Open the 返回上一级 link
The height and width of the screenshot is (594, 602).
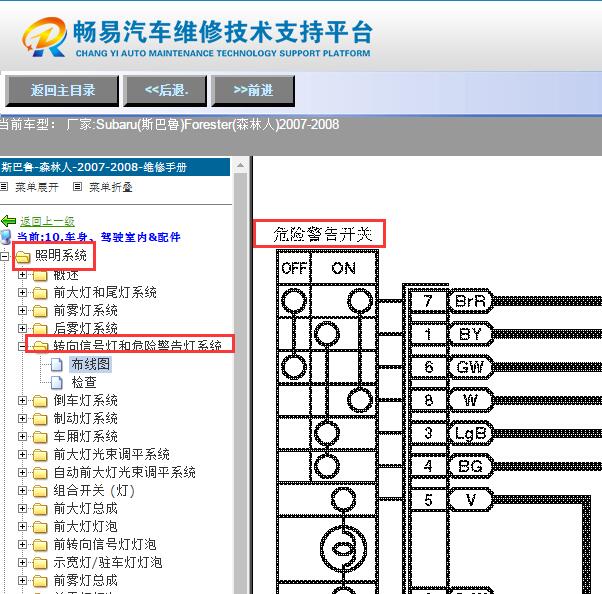click(47, 221)
